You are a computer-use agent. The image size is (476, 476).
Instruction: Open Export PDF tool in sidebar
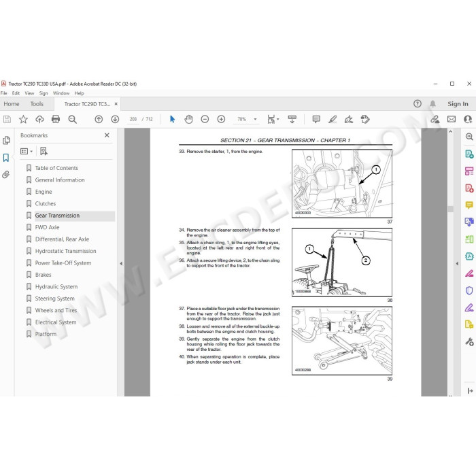point(469,154)
